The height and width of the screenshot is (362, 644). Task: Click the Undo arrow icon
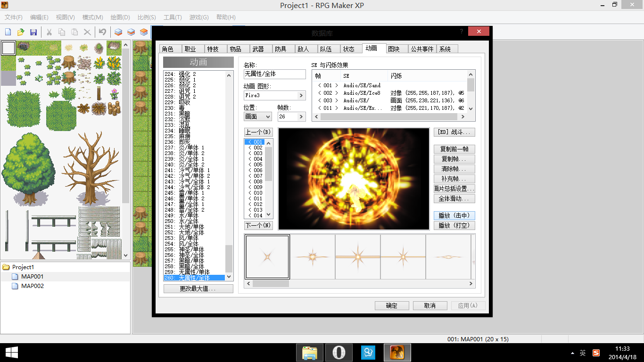click(102, 32)
